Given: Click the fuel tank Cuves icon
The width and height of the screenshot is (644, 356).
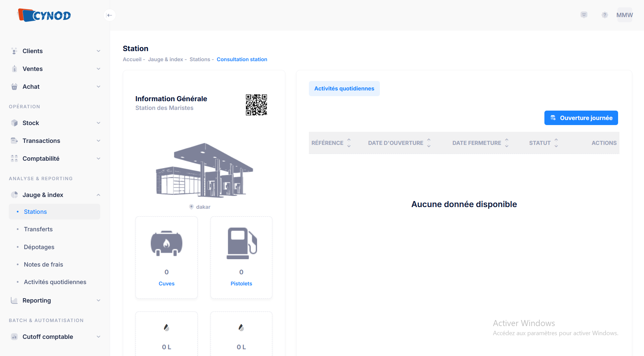Looking at the screenshot, I should tap(167, 243).
